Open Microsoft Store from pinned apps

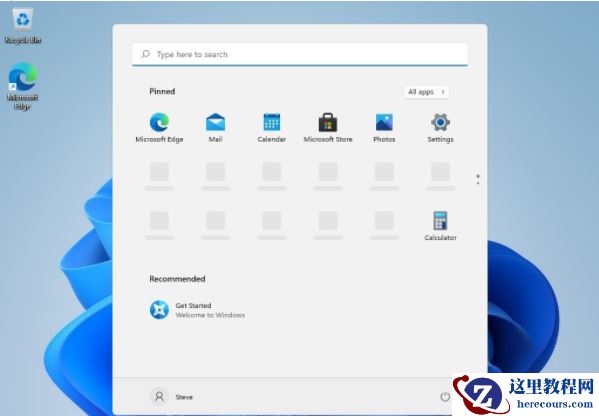(328, 128)
